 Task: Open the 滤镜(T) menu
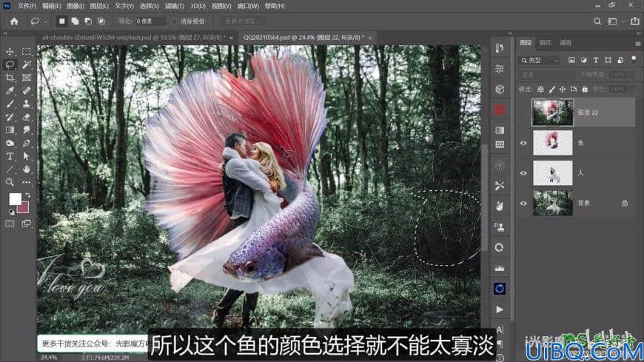(174, 6)
